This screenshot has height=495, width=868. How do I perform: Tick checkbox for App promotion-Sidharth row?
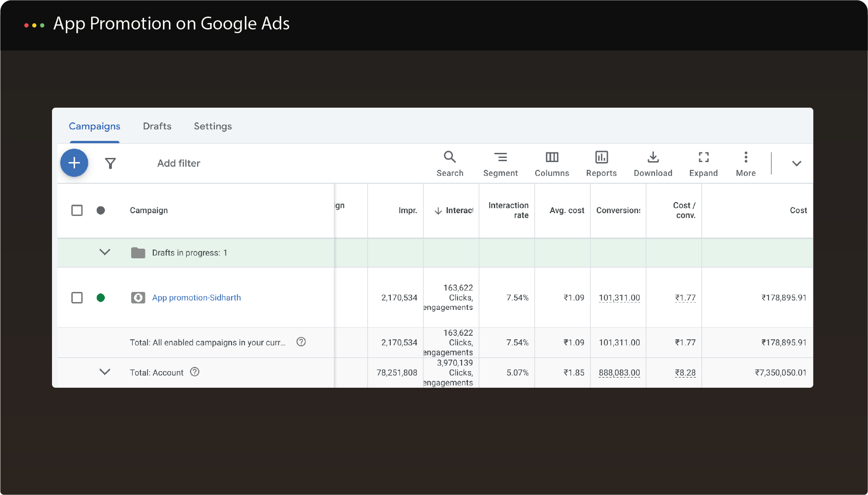click(x=77, y=298)
